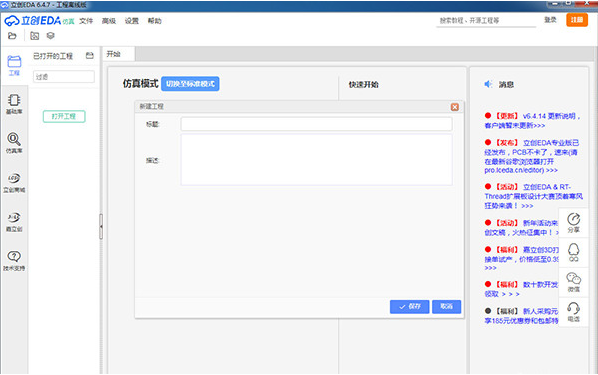The height and width of the screenshot is (375, 598).
Task: Click the 标题 input field
Action: pyautogui.click(x=317, y=124)
